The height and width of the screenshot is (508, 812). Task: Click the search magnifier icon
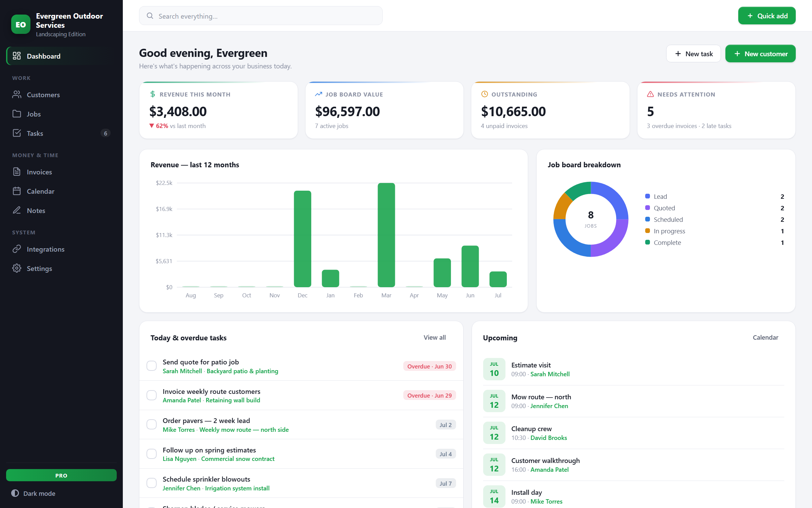coord(150,16)
